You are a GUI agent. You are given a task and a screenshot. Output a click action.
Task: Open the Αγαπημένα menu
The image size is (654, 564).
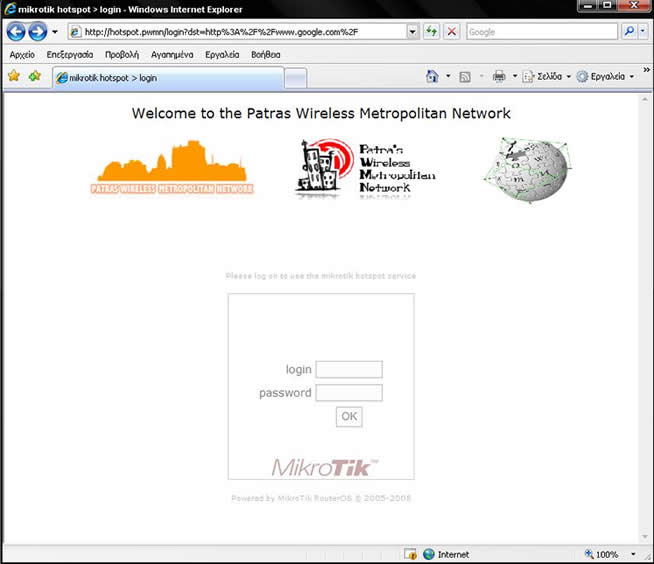pos(172,54)
